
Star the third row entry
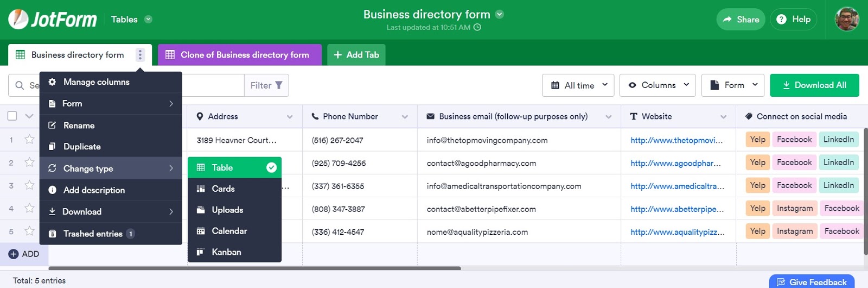29,185
